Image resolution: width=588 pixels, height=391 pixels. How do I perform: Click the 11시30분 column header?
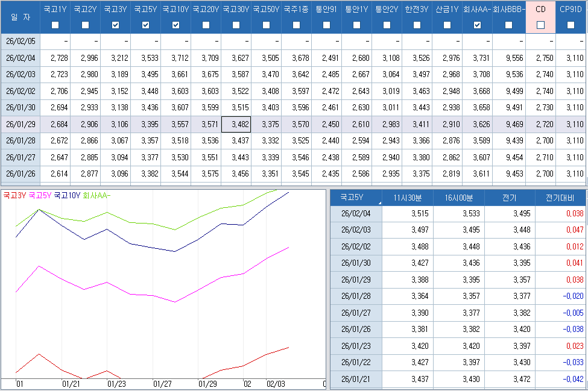point(408,198)
